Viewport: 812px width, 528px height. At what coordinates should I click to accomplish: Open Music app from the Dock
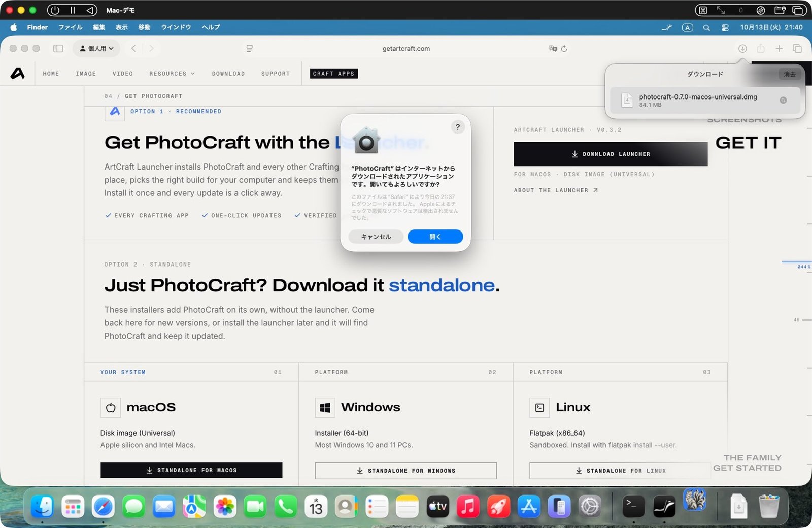(x=468, y=506)
